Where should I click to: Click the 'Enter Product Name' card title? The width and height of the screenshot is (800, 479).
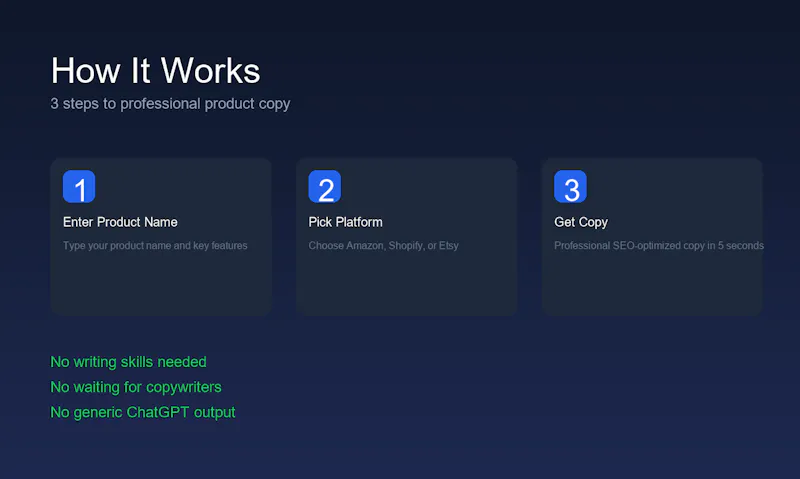click(x=120, y=222)
